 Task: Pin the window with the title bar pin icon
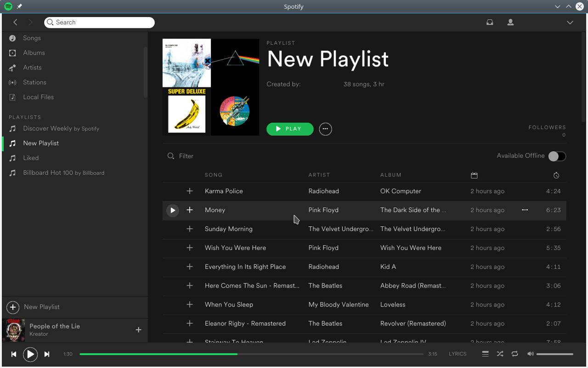tap(19, 6)
